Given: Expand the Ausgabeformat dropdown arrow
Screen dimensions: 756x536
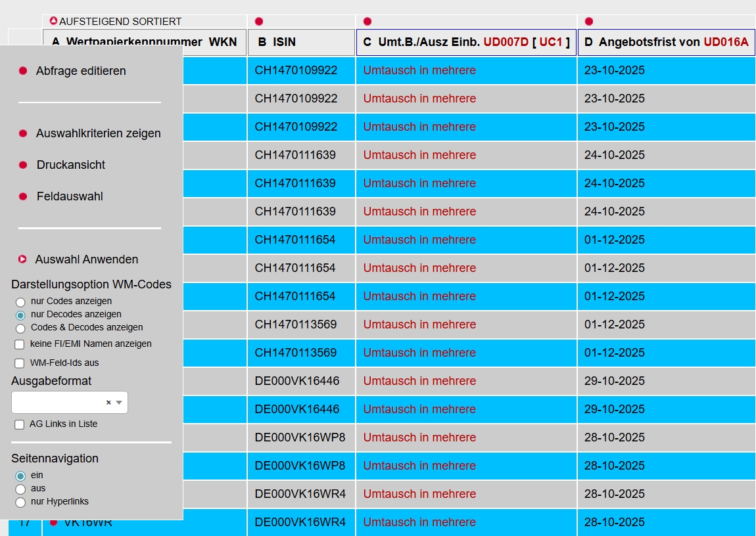Looking at the screenshot, I should (119, 403).
